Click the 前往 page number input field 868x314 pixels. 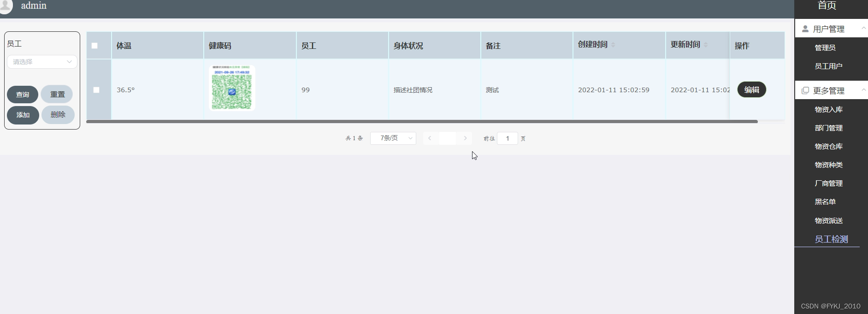pyautogui.click(x=508, y=138)
